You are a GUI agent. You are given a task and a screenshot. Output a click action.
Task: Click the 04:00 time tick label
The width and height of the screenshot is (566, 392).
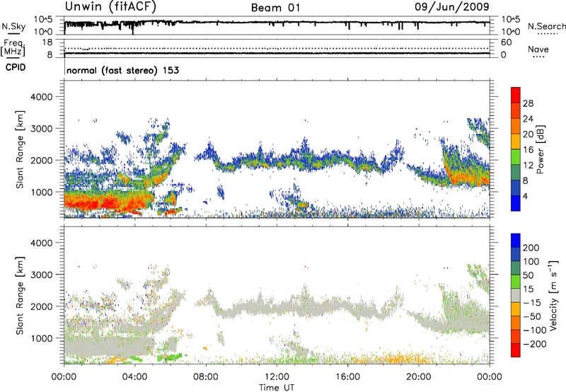pos(134,377)
